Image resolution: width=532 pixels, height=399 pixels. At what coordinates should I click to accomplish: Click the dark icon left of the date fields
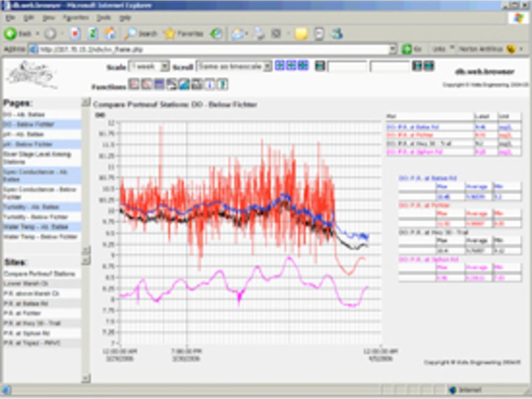[320, 66]
